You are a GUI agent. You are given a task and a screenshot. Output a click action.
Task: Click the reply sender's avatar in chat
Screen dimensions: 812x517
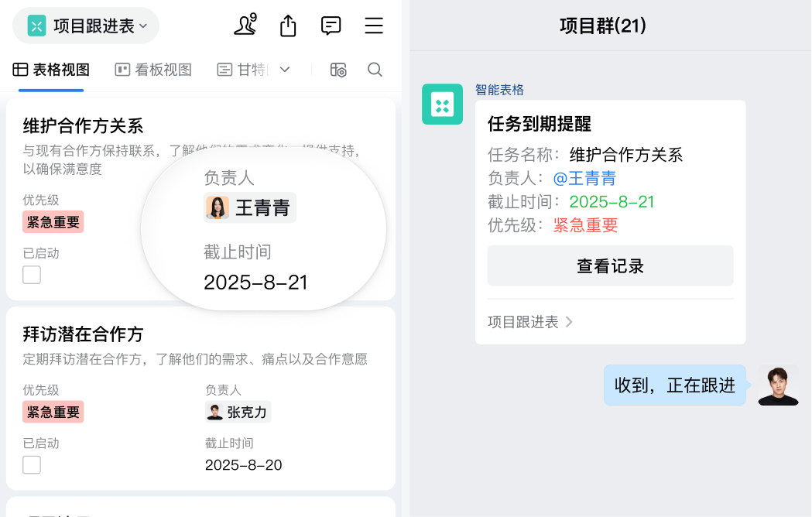(x=778, y=385)
